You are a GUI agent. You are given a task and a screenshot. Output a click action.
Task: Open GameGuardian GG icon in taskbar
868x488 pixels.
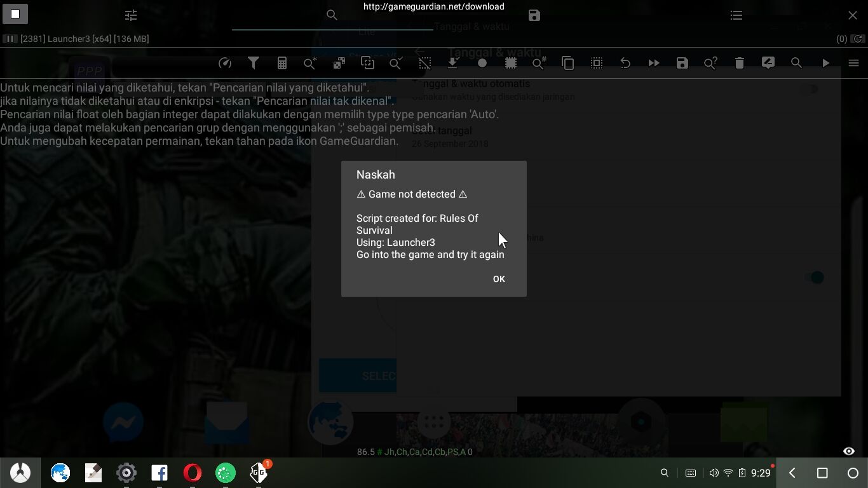259,473
